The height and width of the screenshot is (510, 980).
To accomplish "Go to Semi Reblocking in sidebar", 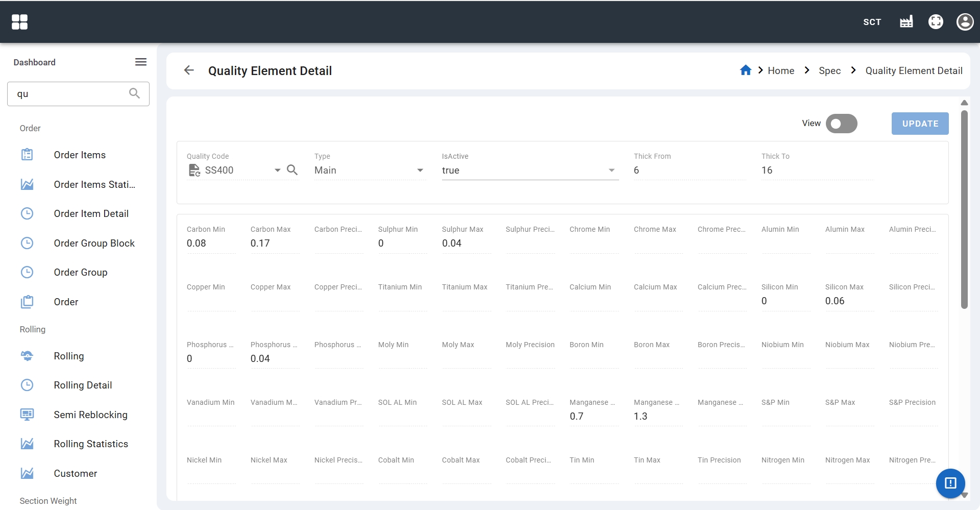I will pos(90,415).
